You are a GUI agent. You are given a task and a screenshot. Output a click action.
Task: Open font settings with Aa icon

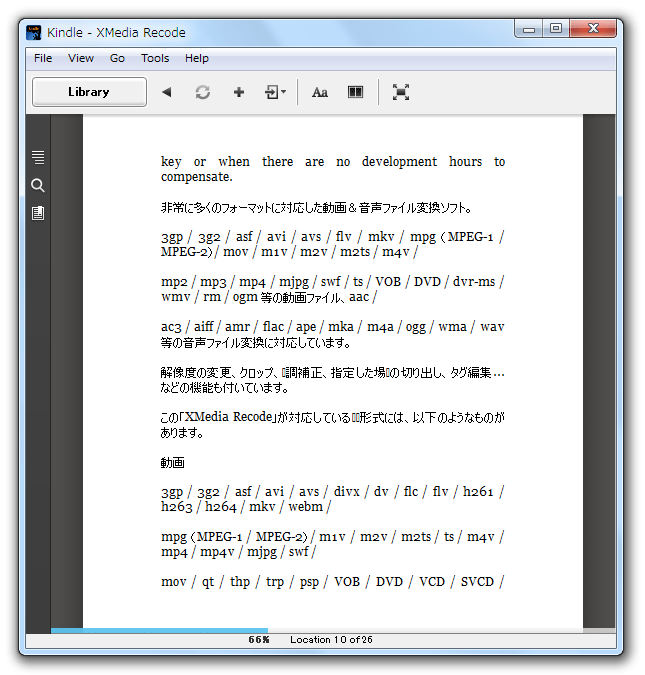click(x=319, y=92)
